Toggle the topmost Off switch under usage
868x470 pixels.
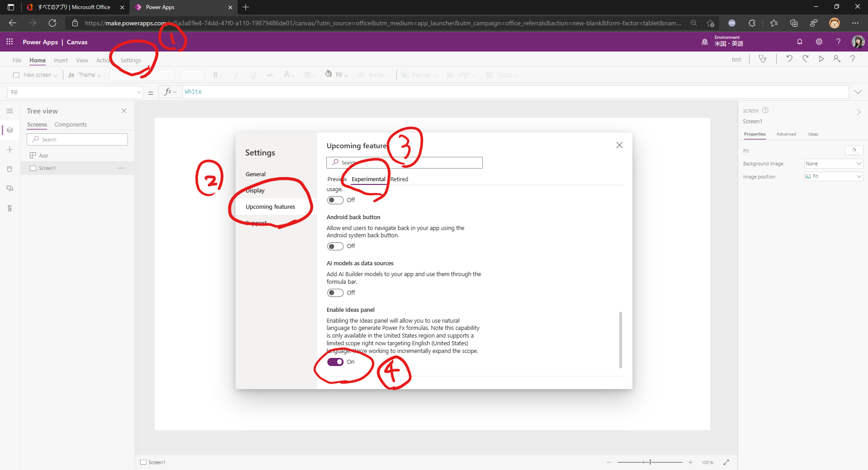click(x=335, y=200)
